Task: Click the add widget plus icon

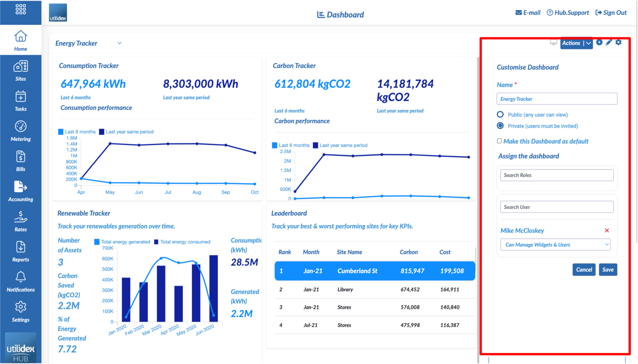Action: pyautogui.click(x=600, y=43)
